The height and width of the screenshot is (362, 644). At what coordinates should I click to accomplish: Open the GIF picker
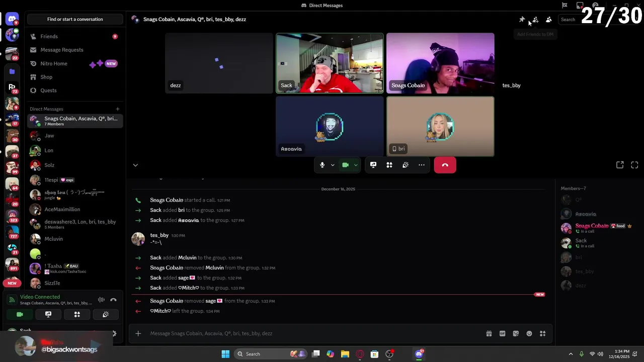502,333
